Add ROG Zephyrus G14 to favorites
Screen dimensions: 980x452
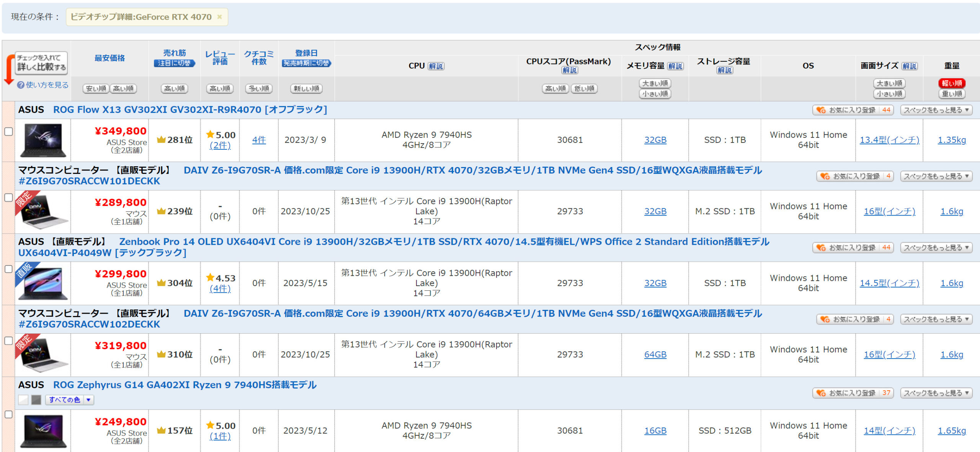tap(853, 393)
